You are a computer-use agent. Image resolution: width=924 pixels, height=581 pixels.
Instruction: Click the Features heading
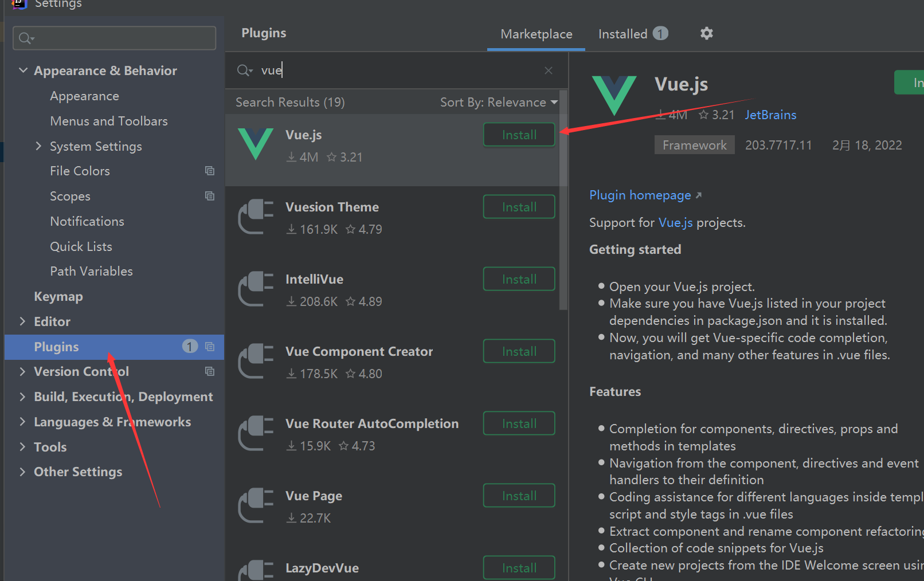[x=615, y=391]
